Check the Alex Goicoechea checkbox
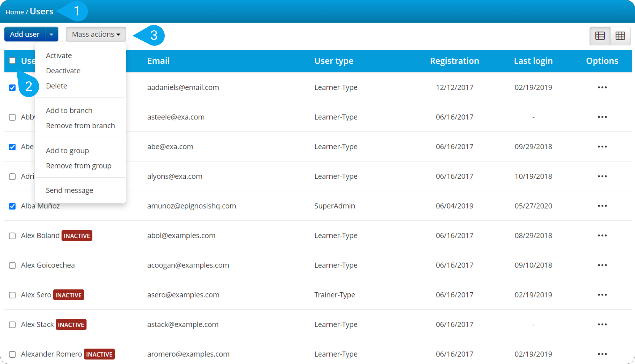 click(x=12, y=266)
